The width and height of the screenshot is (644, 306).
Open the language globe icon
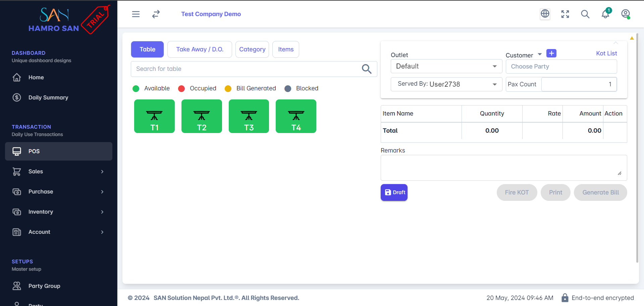click(545, 14)
